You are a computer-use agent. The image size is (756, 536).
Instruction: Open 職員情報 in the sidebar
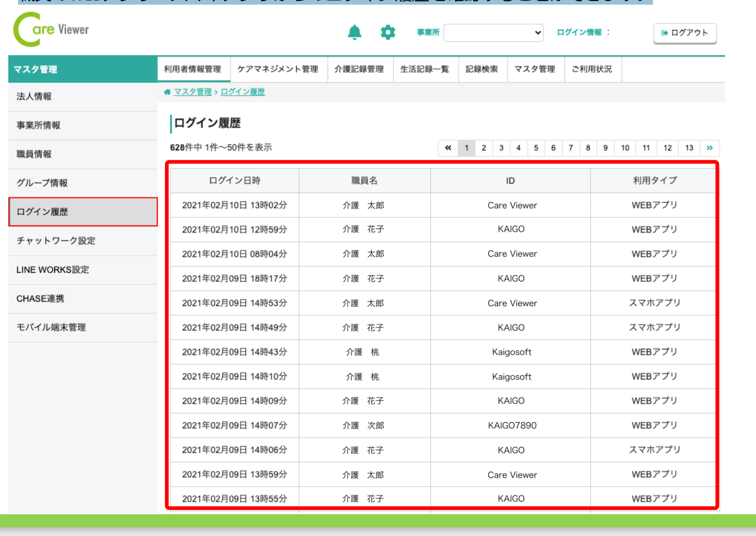point(34,154)
